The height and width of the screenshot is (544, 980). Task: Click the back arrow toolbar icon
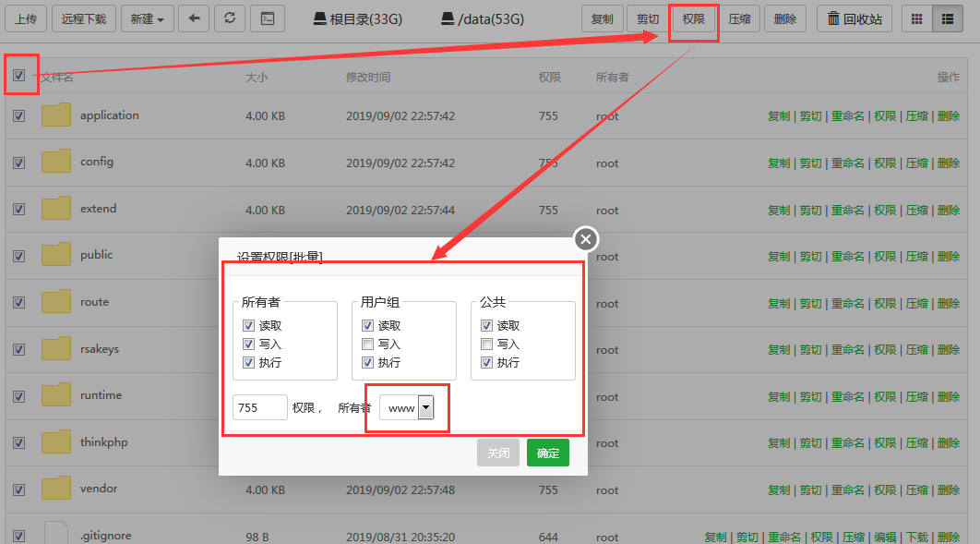(x=194, y=18)
